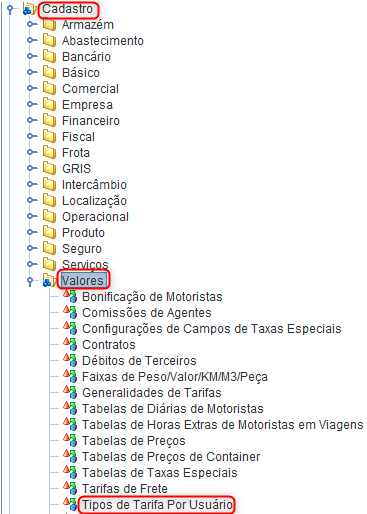Select the Bancário folder label

pyautogui.click(x=86, y=57)
